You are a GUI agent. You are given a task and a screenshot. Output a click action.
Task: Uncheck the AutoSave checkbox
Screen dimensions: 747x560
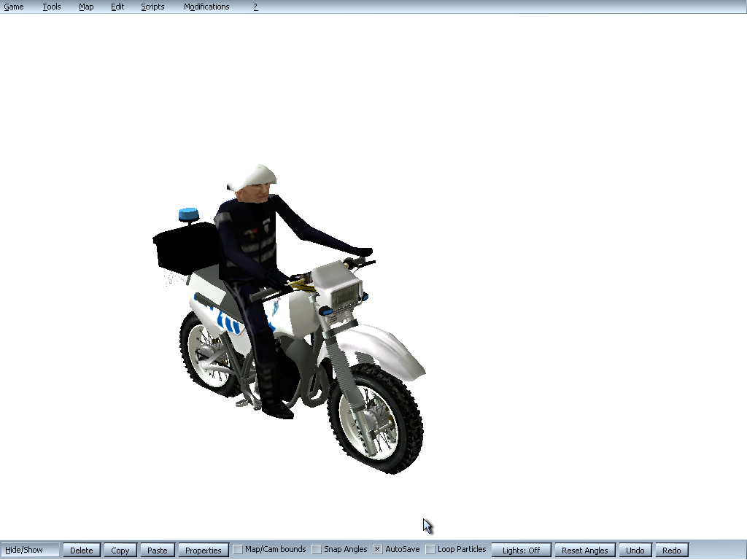pyautogui.click(x=377, y=550)
